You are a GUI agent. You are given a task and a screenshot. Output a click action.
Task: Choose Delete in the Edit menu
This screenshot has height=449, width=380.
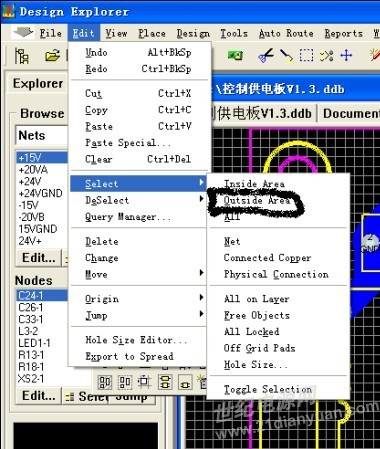[x=138, y=241]
